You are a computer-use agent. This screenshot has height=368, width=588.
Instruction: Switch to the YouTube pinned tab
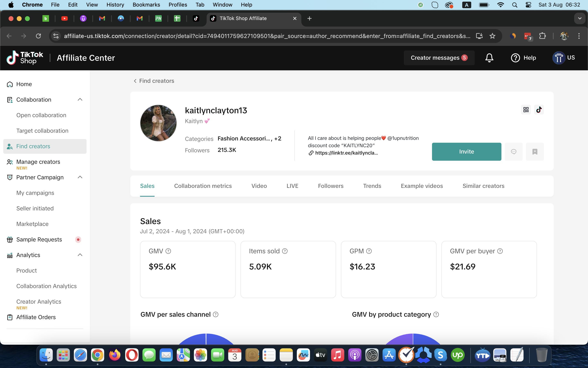[64, 18]
